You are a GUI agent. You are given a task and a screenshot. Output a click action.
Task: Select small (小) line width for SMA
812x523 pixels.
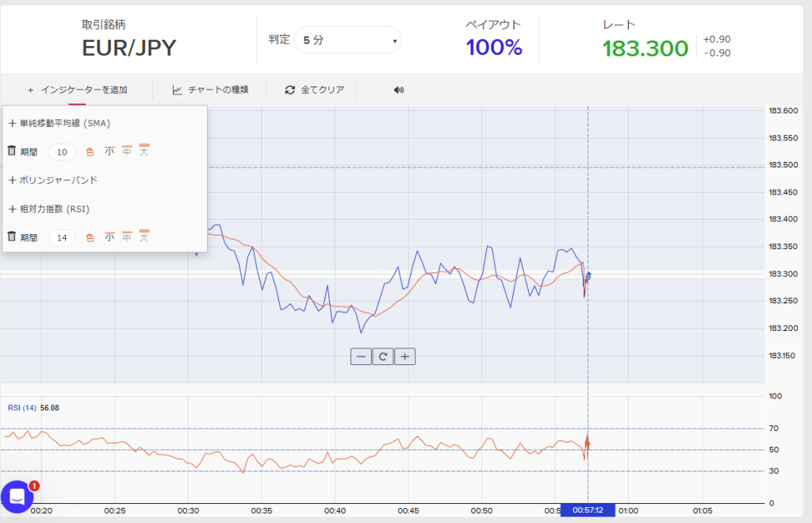[109, 151]
